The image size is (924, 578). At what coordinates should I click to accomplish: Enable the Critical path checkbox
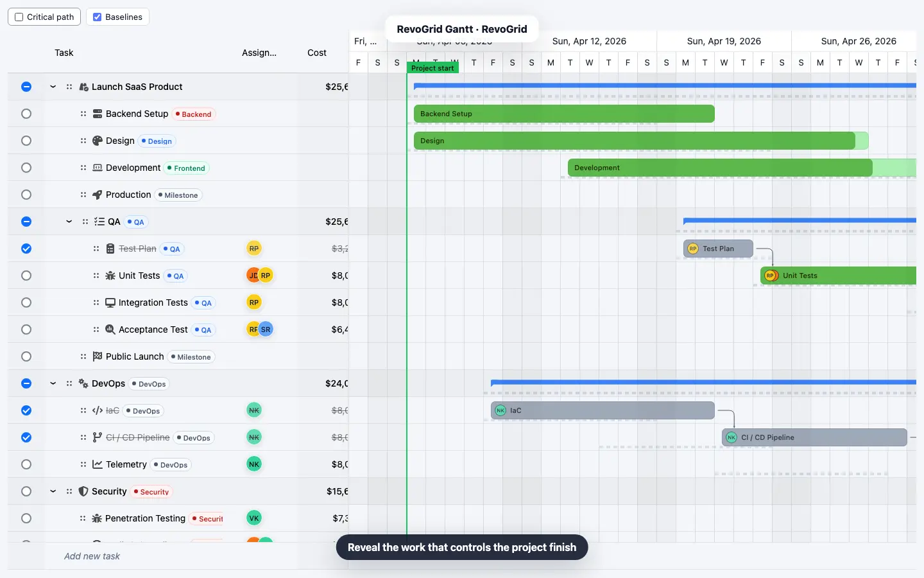click(19, 17)
